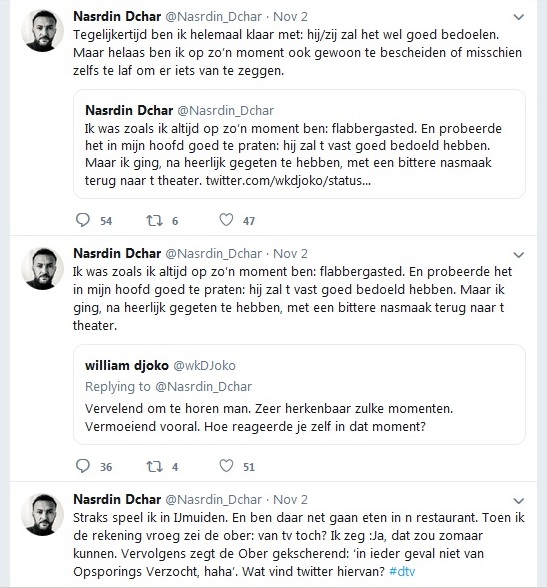Like the tweet with 51 likes
The image size is (547, 588).
[226, 466]
